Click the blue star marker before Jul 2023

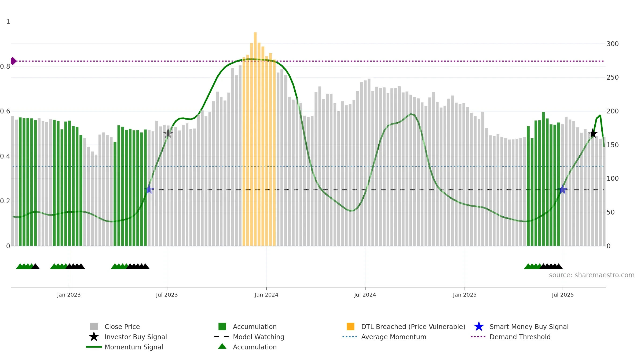[149, 190]
